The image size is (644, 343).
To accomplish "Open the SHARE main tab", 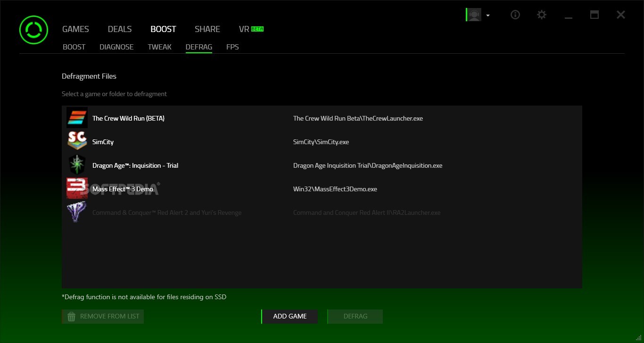I will (x=207, y=29).
